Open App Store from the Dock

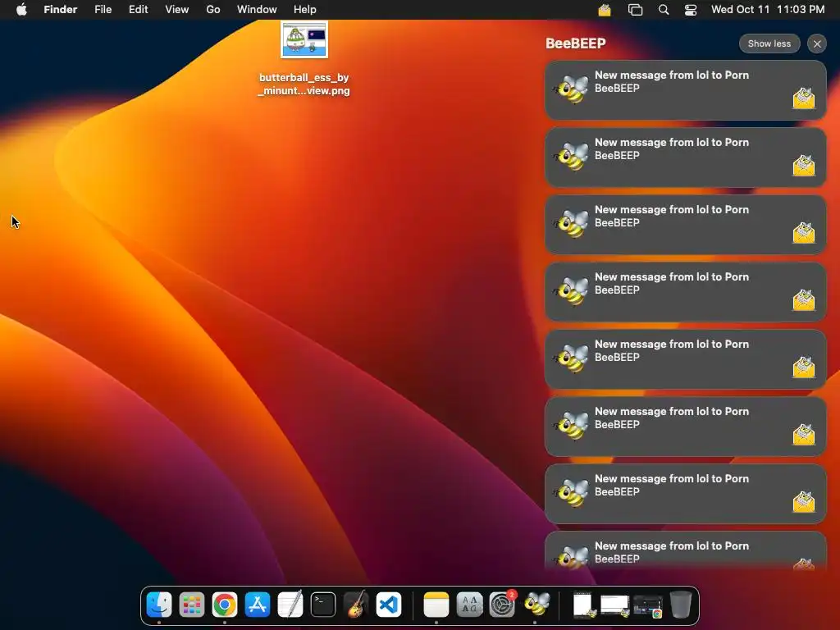coord(257,605)
